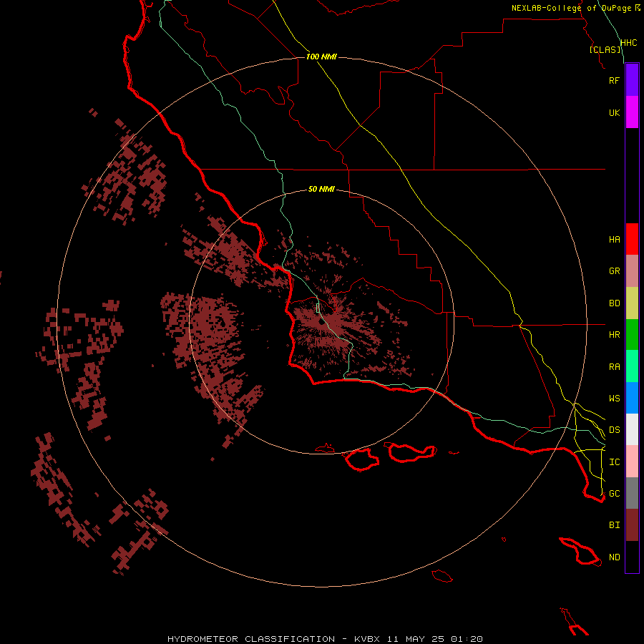Click the GC legend label
The width and height of the screenshot is (644, 644).
[614, 493]
